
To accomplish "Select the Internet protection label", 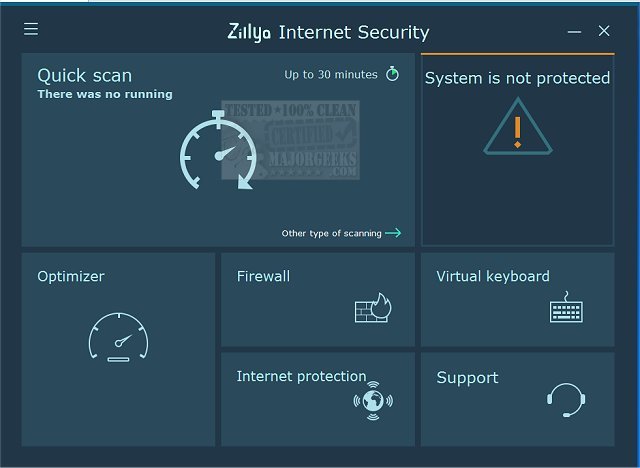I will (301, 376).
